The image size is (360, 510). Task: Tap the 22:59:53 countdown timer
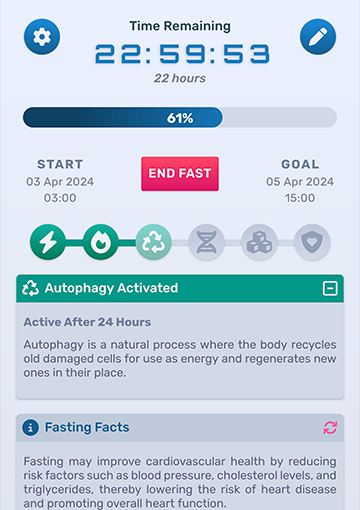click(x=182, y=54)
